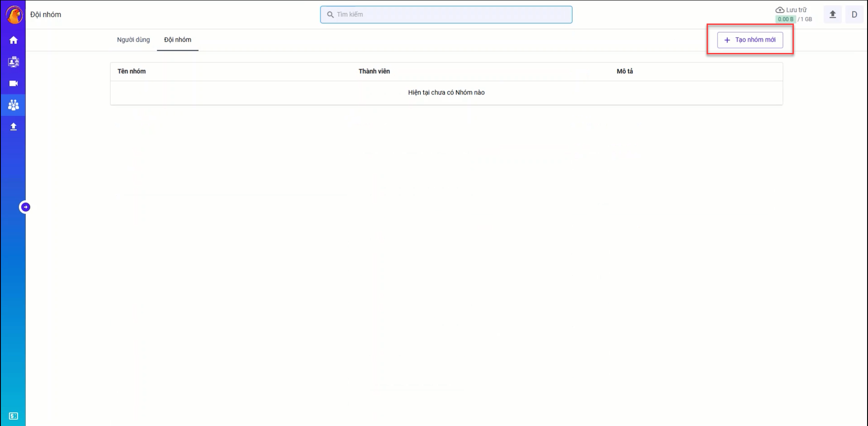Expand the sidebar with the arrow button

coord(25,207)
